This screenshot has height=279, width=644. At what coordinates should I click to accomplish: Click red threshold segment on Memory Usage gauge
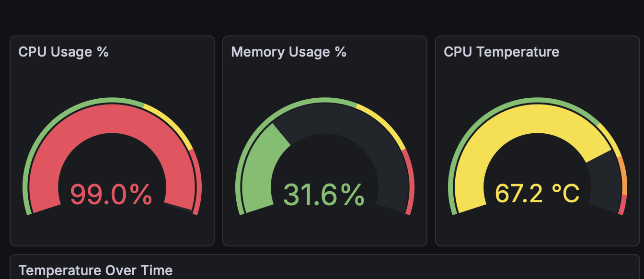(411, 182)
